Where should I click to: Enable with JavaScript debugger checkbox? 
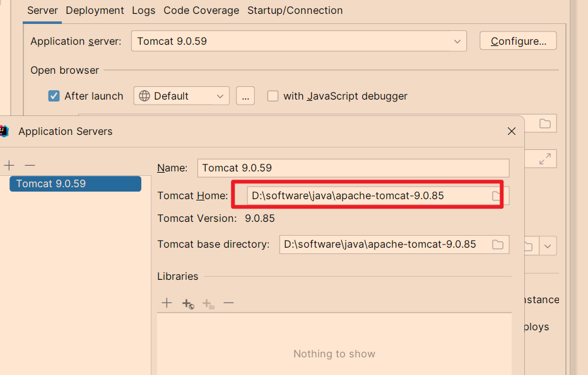(273, 96)
